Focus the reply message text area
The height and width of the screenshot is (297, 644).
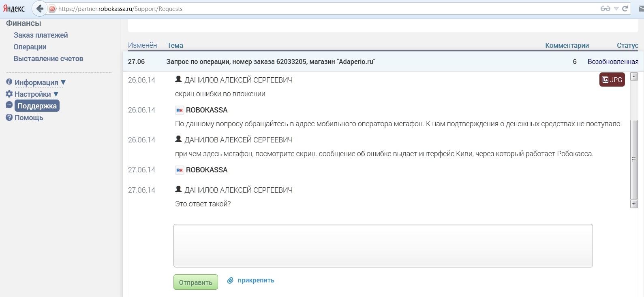383,246
